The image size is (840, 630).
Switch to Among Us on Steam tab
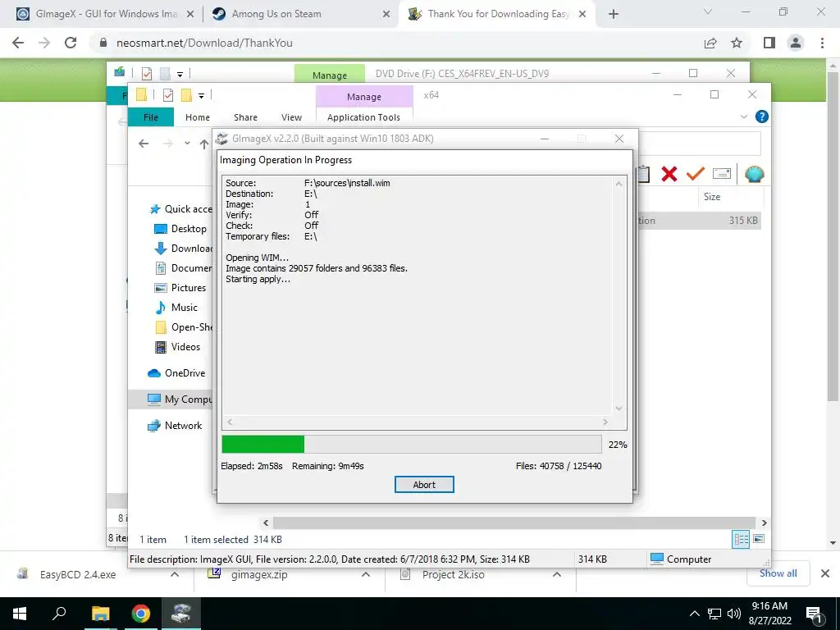click(x=300, y=14)
